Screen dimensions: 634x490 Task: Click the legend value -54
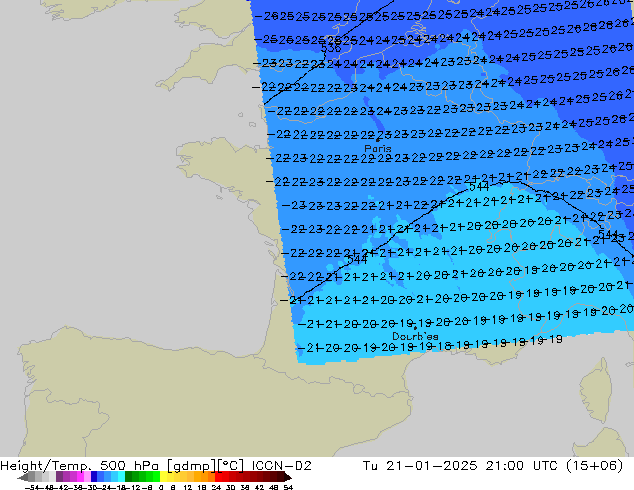[x=32, y=487]
